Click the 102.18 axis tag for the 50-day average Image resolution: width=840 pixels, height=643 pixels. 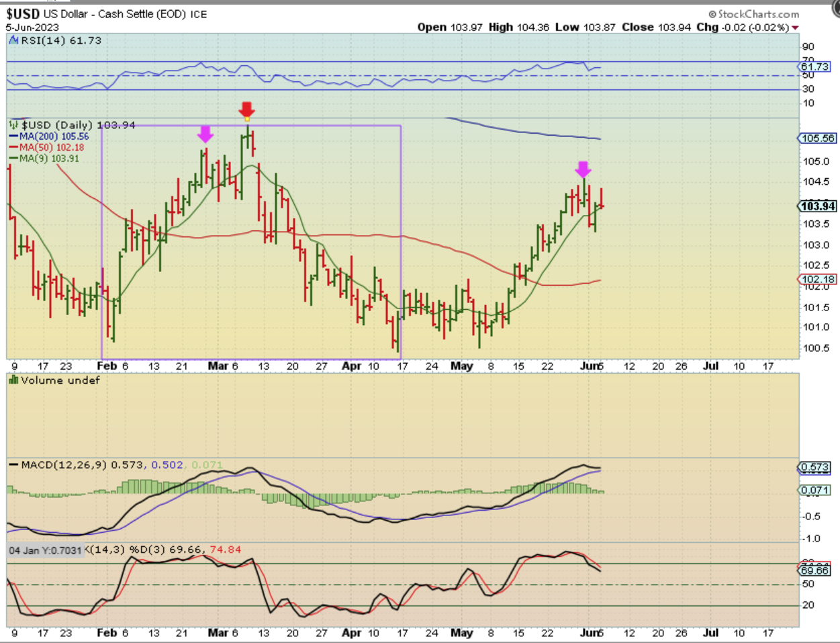tap(817, 280)
